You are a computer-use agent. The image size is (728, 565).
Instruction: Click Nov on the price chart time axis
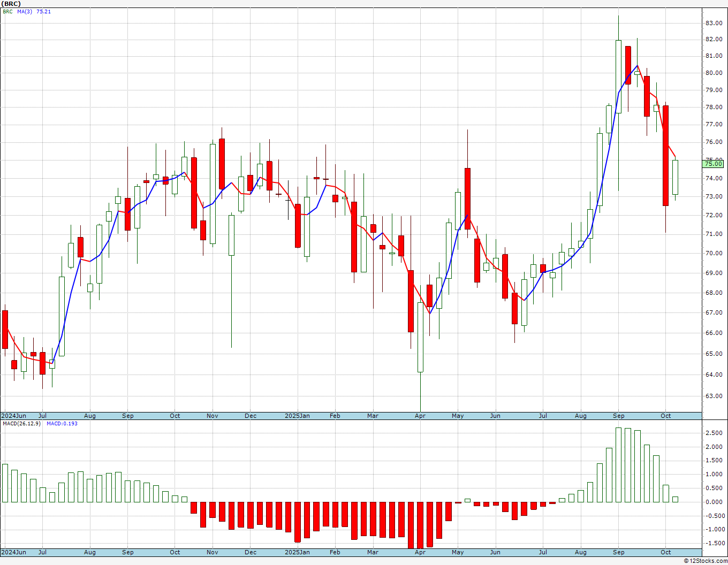(213, 416)
